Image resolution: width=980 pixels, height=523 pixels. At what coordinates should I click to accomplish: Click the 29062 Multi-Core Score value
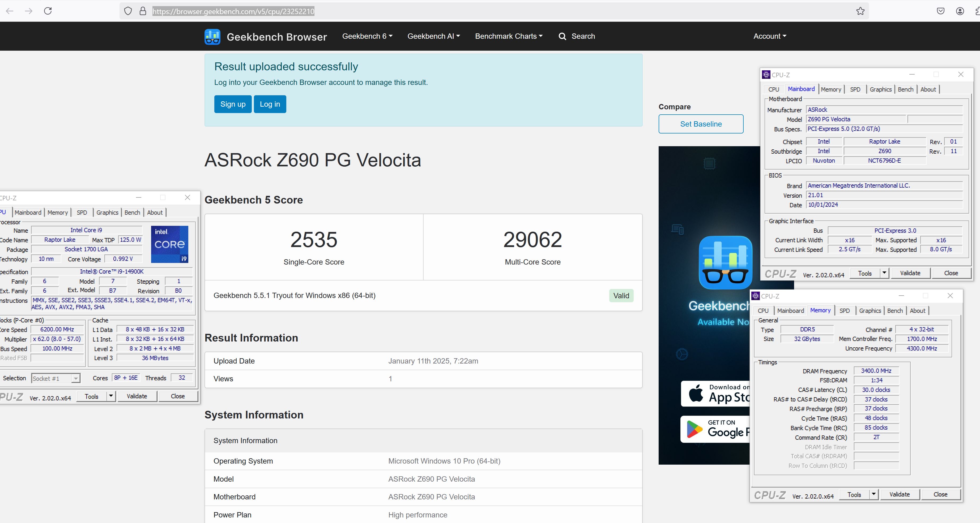pyautogui.click(x=532, y=239)
